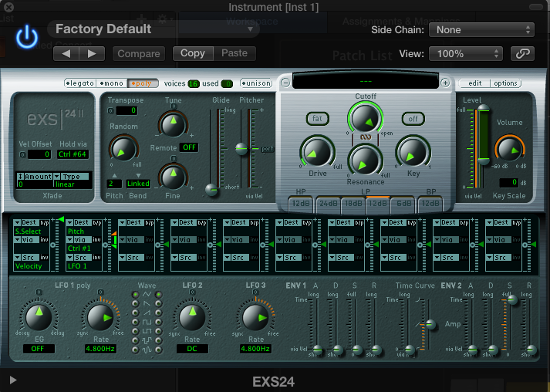Click plus button beside instrument display
This screenshot has height=392, width=550.
445,83
